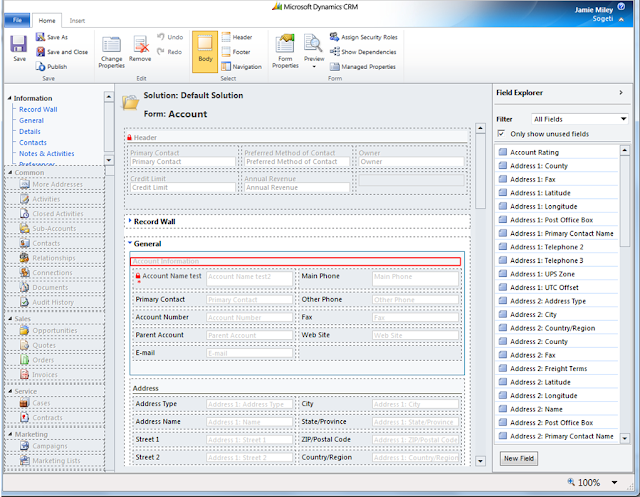Image resolution: width=640 pixels, height=497 pixels.
Task: Collapse the Service navigation group
Action: pos(10,391)
